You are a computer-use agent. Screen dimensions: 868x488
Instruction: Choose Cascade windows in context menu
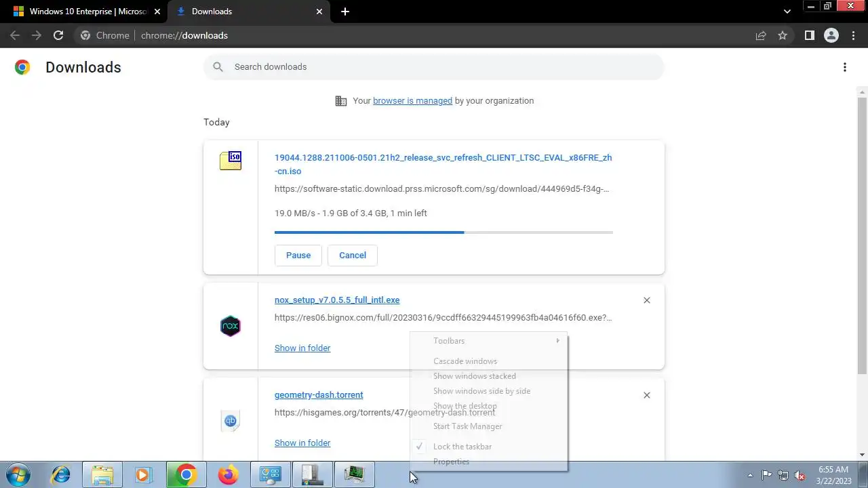point(489,361)
